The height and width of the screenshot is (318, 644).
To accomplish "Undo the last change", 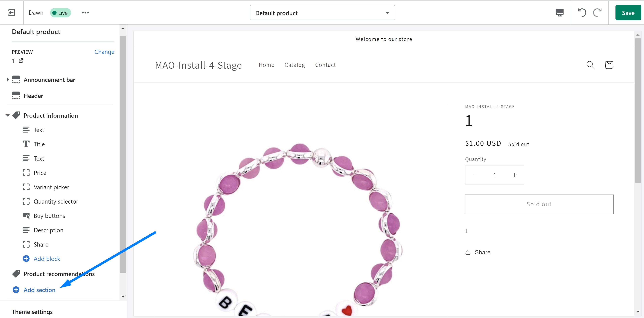I will point(582,13).
